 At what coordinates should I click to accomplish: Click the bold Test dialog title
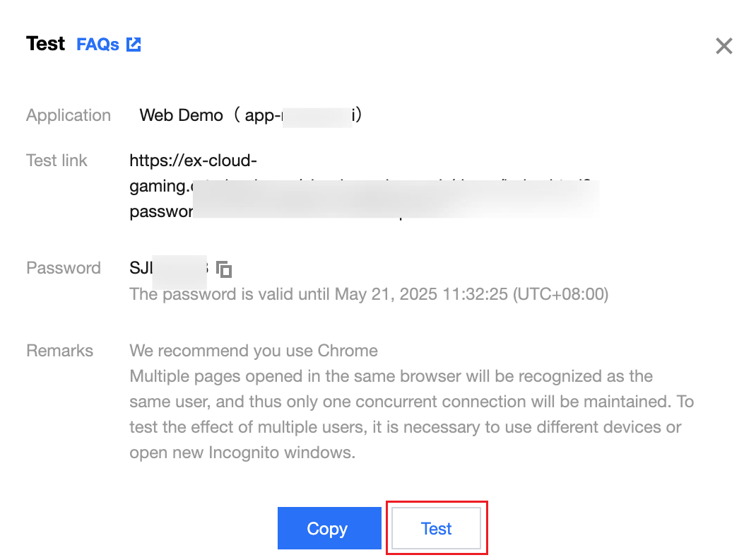[x=45, y=44]
